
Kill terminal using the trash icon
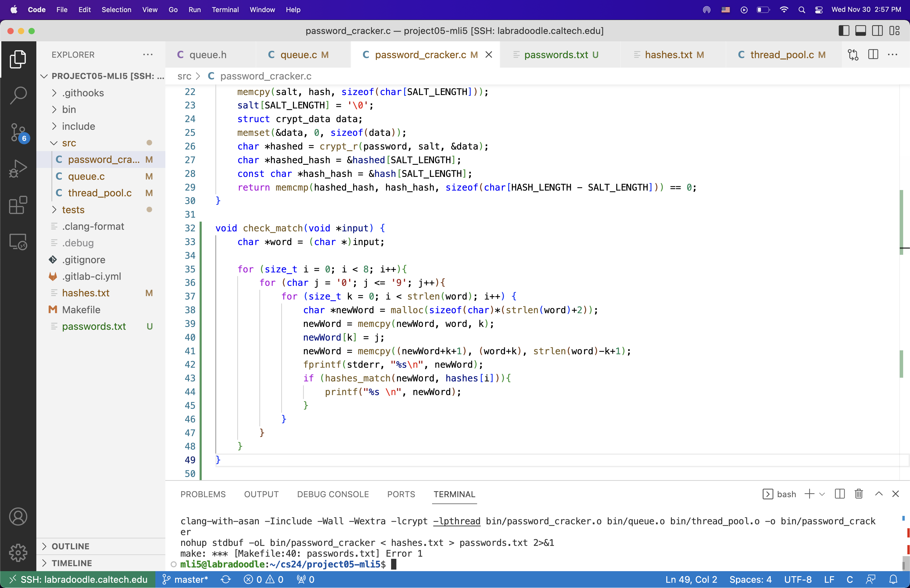click(x=858, y=494)
